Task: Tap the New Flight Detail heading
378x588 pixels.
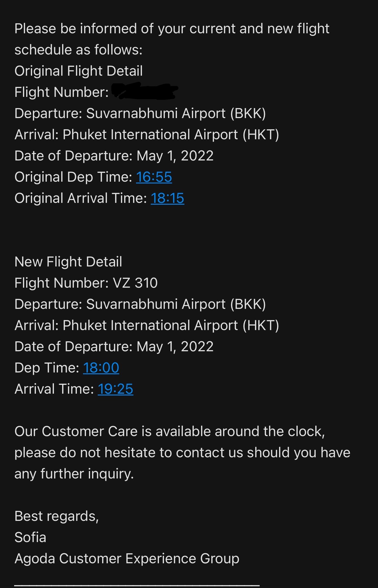Action: click(68, 262)
